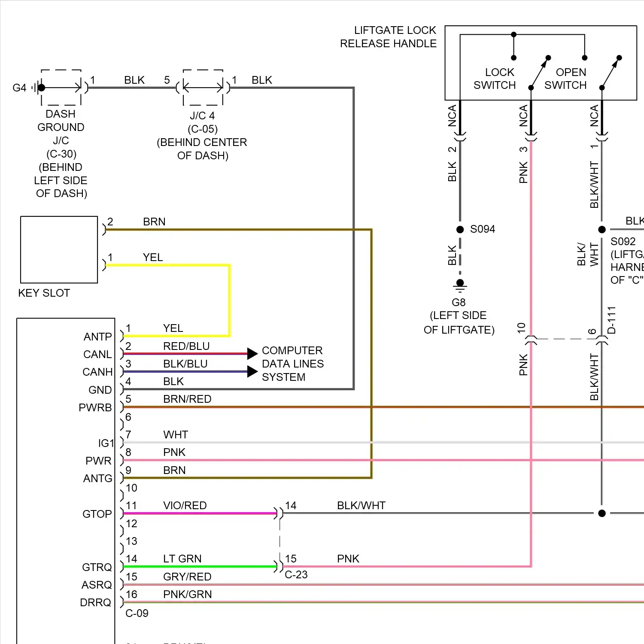Click the KEY SLOT component box

(x=59, y=249)
